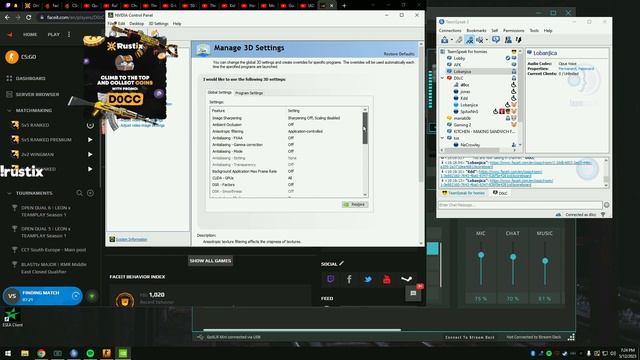Expand 5v5 Ranked Premium play arrow
Screen dimensions: 640x360
pos(90,140)
